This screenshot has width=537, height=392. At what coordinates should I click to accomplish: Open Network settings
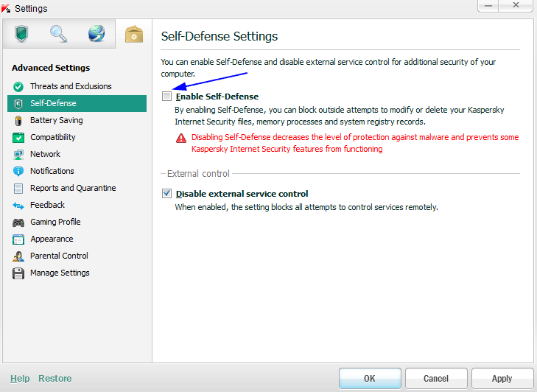point(45,154)
